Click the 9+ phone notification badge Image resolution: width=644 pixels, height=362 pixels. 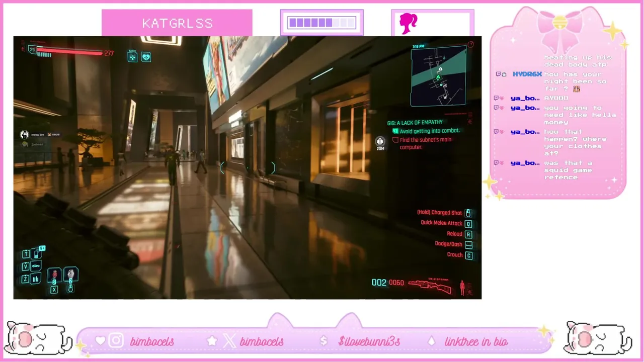coord(42,248)
